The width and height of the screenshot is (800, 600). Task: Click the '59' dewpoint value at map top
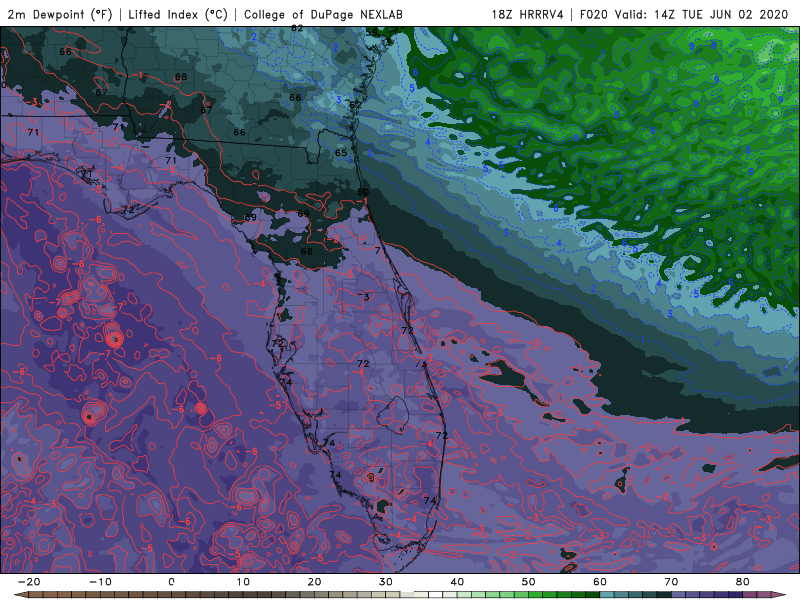[x=371, y=32]
